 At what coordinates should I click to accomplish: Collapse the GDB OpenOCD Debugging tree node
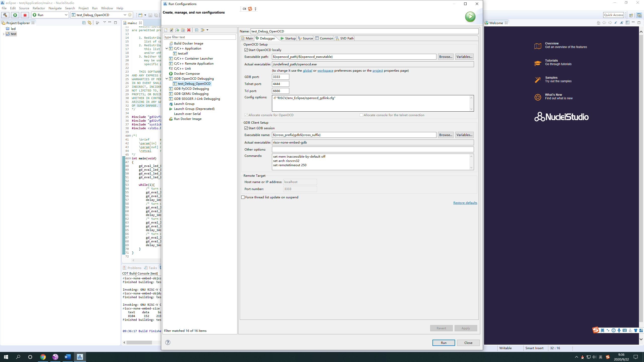(x=167, y=79)
